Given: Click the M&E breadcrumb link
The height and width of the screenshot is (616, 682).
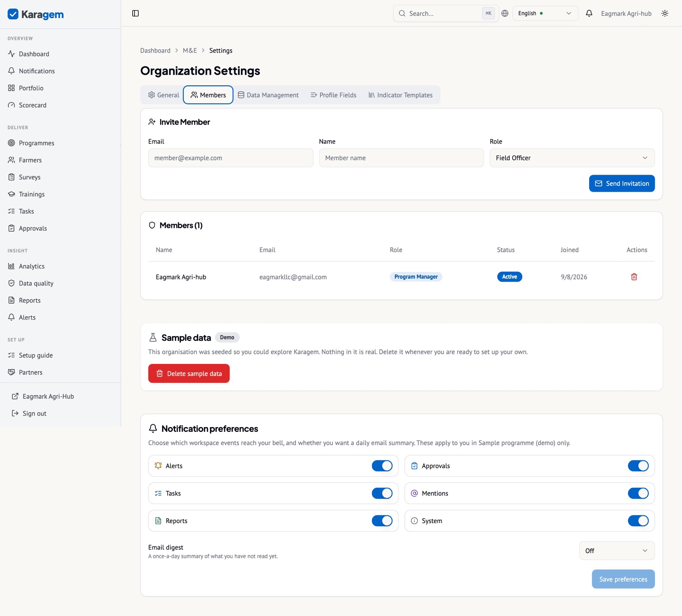Looking at the screenshot, I should tap(190, 50).
